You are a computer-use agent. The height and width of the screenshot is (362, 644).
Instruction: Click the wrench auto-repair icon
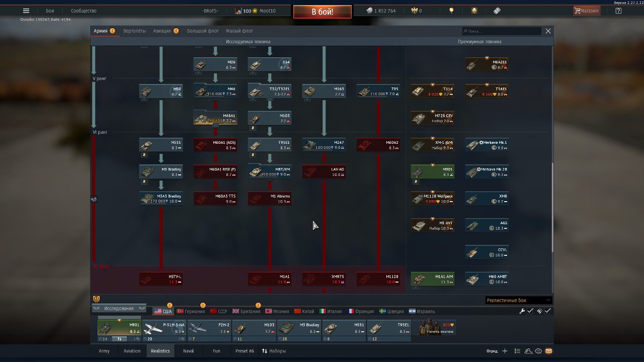click(x=522, y=311)
